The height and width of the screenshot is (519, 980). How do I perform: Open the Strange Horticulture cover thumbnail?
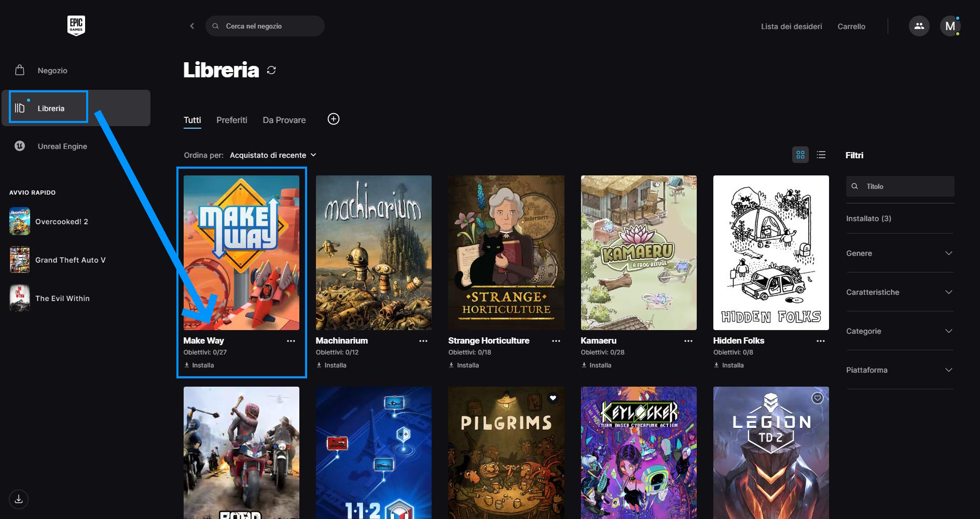coord(506,253)
